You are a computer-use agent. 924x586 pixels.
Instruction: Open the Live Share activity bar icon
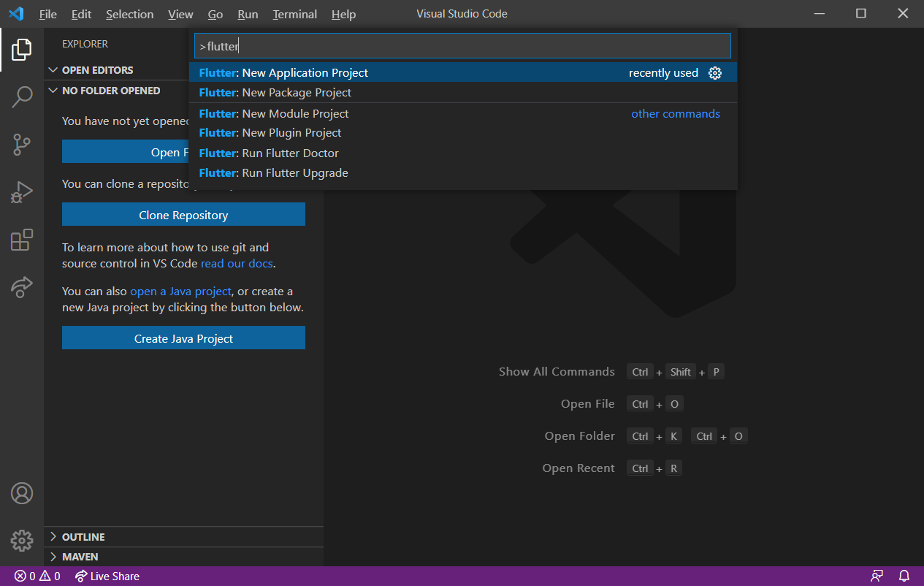click(22, 286)
